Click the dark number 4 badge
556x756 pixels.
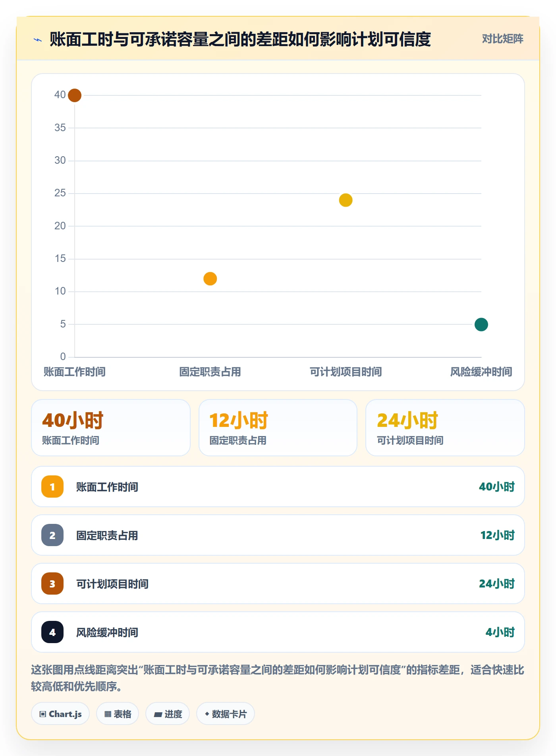click(52, 632)
